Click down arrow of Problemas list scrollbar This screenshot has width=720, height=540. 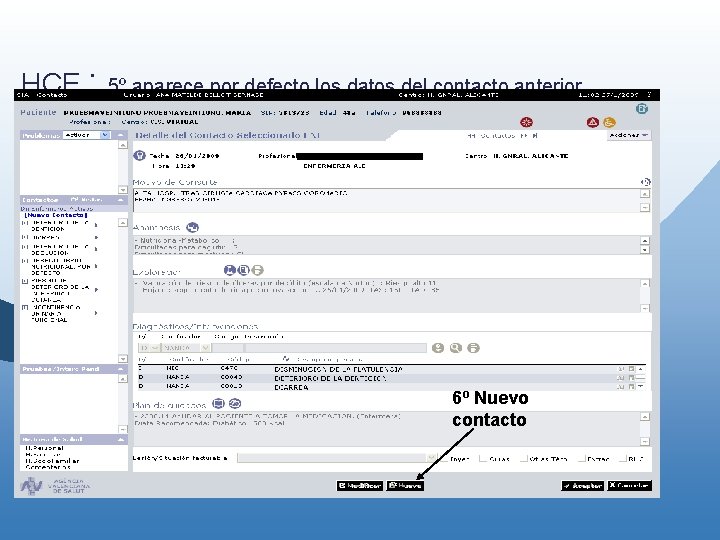(x=123, y=190)
